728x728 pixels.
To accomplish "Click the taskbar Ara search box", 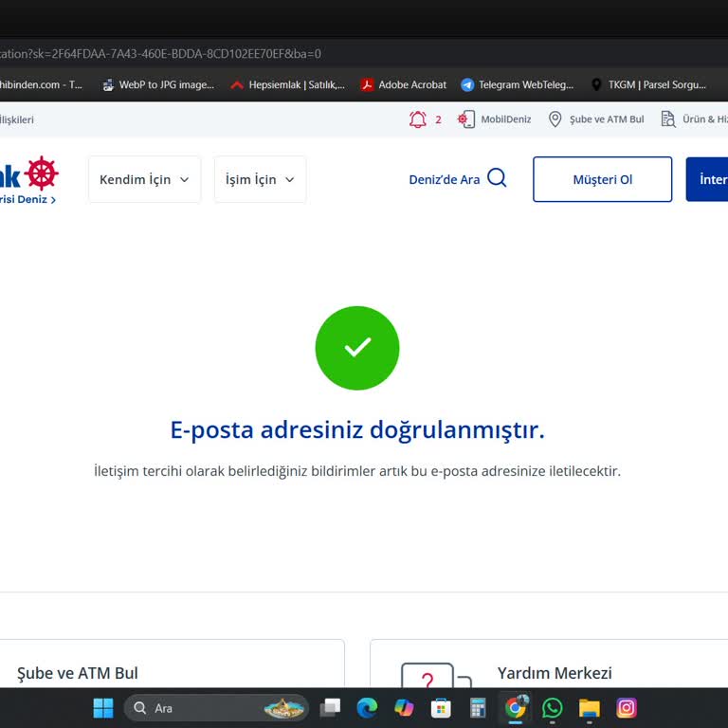I will click(x=216, y=708).
